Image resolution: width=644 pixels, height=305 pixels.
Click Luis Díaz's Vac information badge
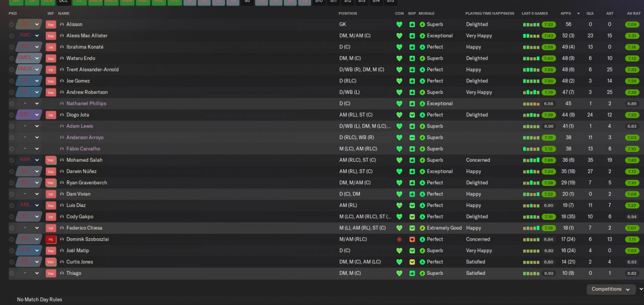pyautogui.click(x=51, y=205)
